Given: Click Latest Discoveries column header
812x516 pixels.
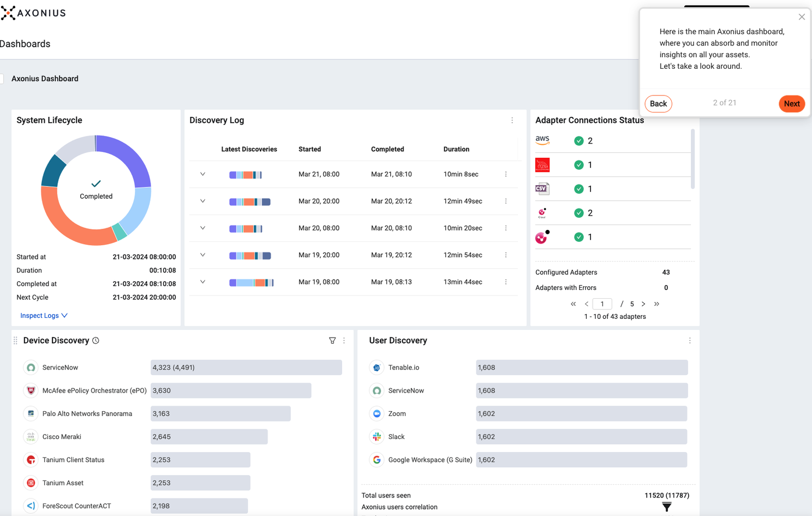Looking at the screenshot, I should pos(249,149).
